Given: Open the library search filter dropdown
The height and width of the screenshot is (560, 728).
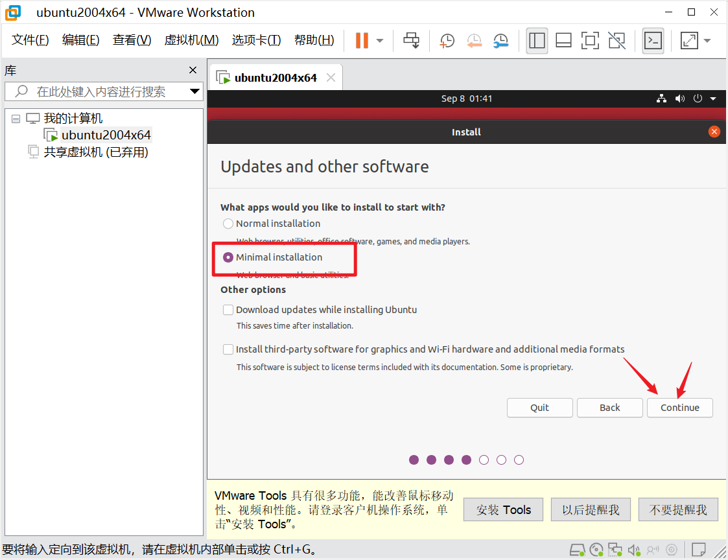Looking at the screenshot, I should 195,91.
